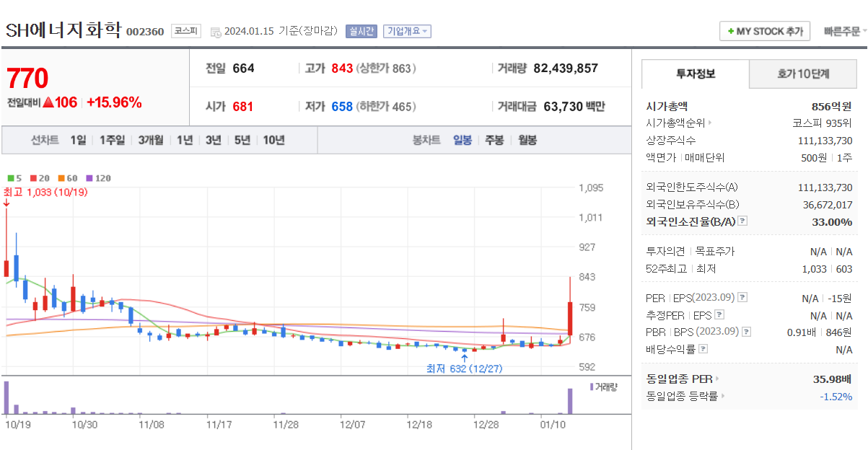Click the 외국인소진율 value 33.00%
868x450 pixels.
tap(832, 221)
